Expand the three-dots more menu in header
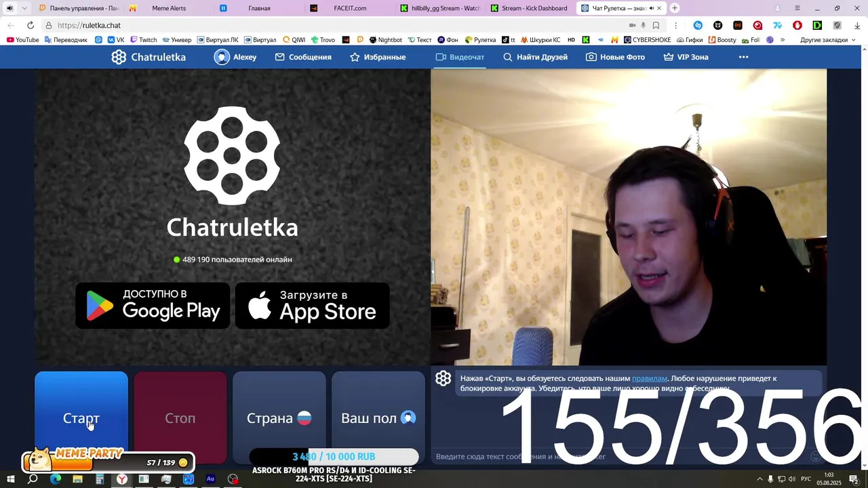Image resolution: width=868 pixels, height=488 pixels. tap(743, 57)
